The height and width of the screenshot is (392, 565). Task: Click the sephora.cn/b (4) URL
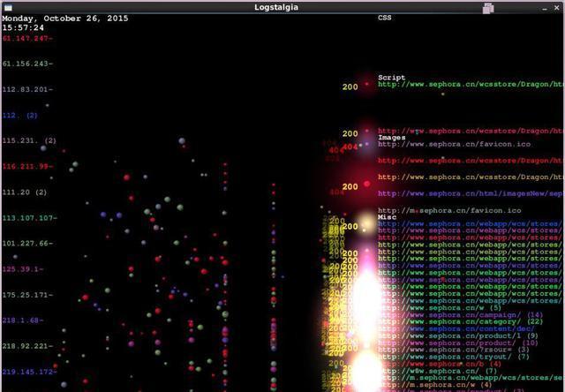(x=440, y=364)
